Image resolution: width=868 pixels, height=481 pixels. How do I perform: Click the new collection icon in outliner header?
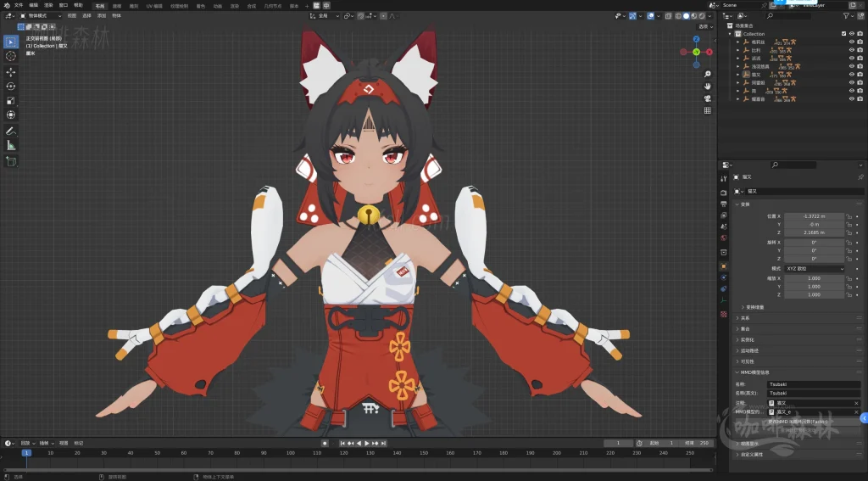(x=860, y=16)
